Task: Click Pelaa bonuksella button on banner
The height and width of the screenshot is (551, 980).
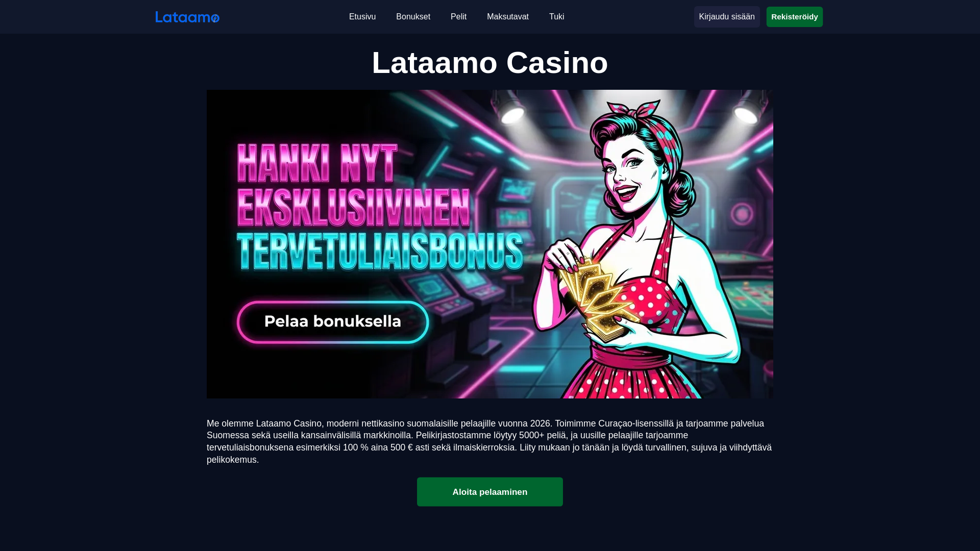Action: click(x=333, y=322)
